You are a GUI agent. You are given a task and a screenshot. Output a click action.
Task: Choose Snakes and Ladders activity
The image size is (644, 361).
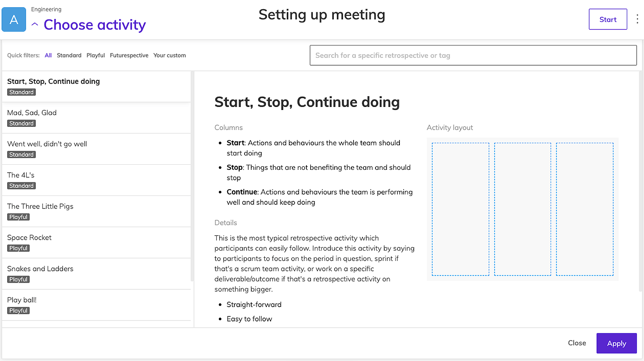coord(96,273)
